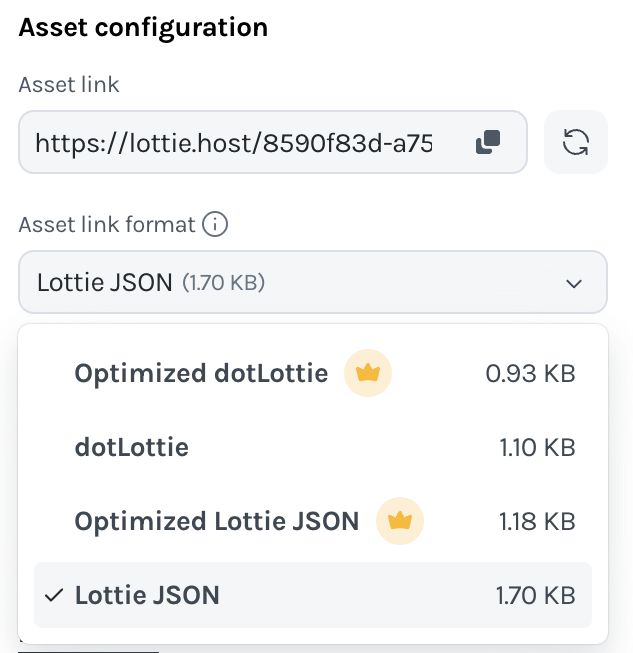
Task: Regenerate the asset link with refresh icon
Action: pos(576,142)
